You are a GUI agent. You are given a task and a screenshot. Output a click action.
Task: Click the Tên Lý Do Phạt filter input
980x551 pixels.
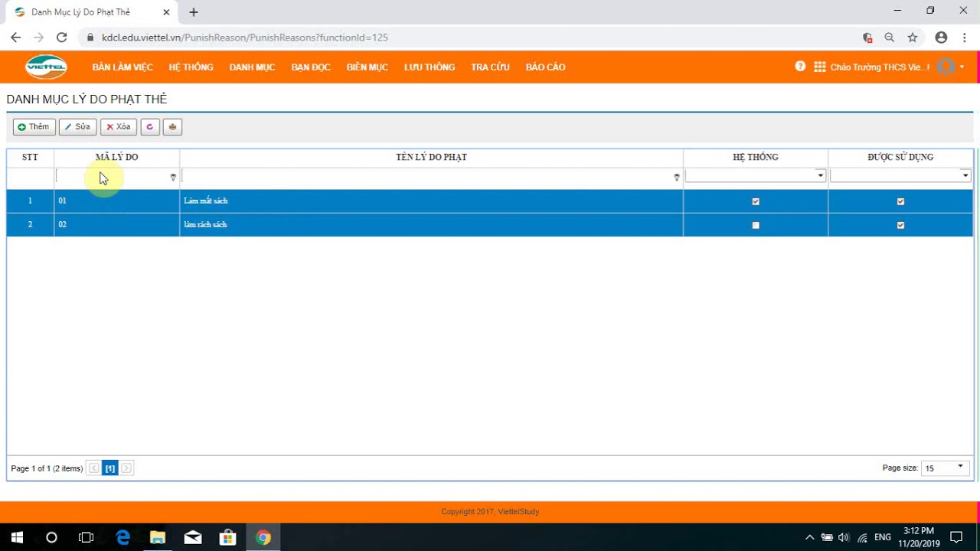point(427,178)
